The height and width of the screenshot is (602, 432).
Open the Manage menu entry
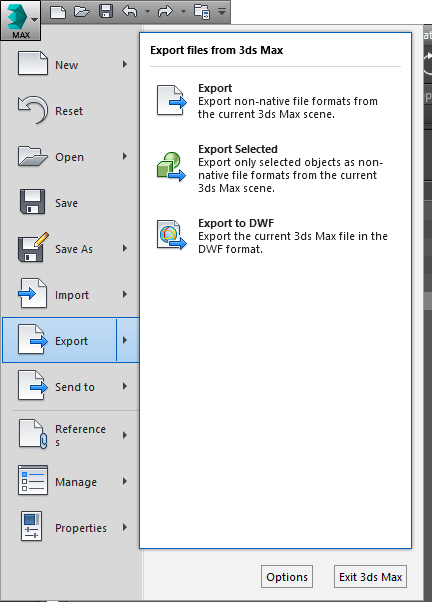click(71, 481)
